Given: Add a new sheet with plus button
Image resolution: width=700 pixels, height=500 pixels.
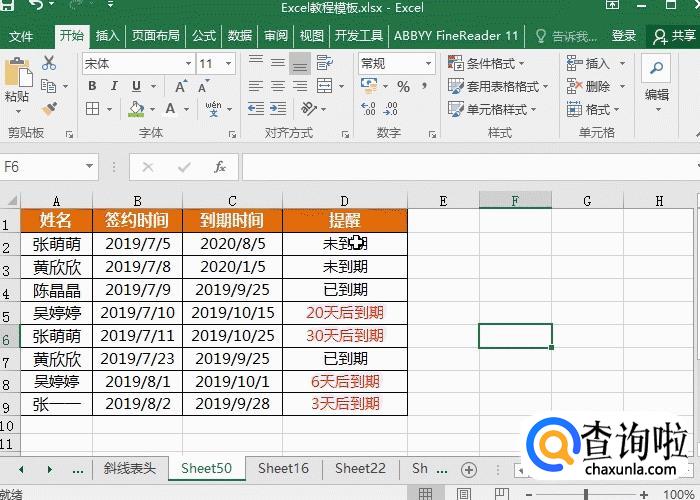Looking at the screenshot, I should pyautogui.click(x=469, y=468).
